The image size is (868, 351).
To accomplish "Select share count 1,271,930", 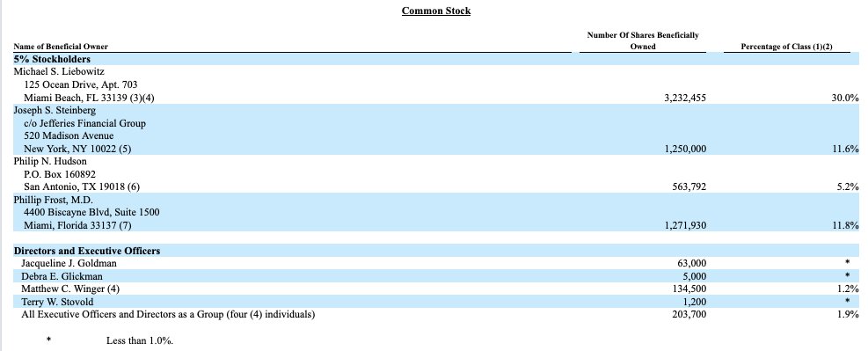I will [x=685, y=225].
